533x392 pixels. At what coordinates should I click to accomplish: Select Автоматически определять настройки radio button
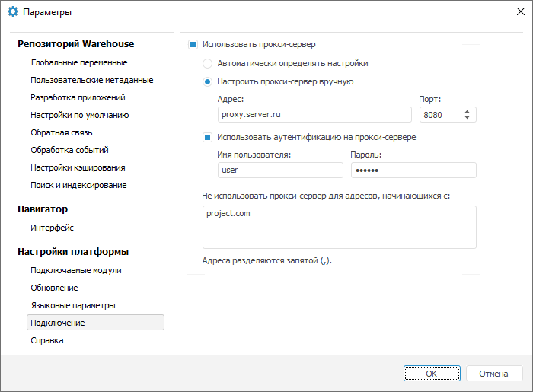point(207,63)
